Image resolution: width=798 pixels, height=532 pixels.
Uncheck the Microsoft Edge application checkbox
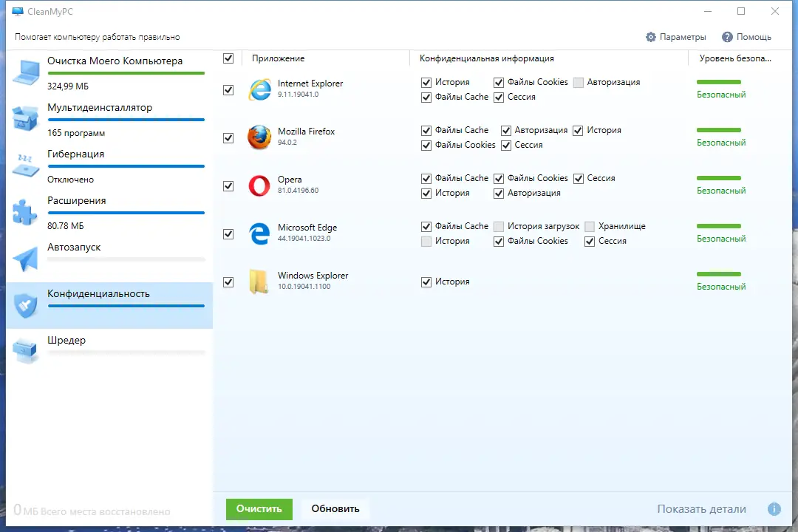(228, 234)
